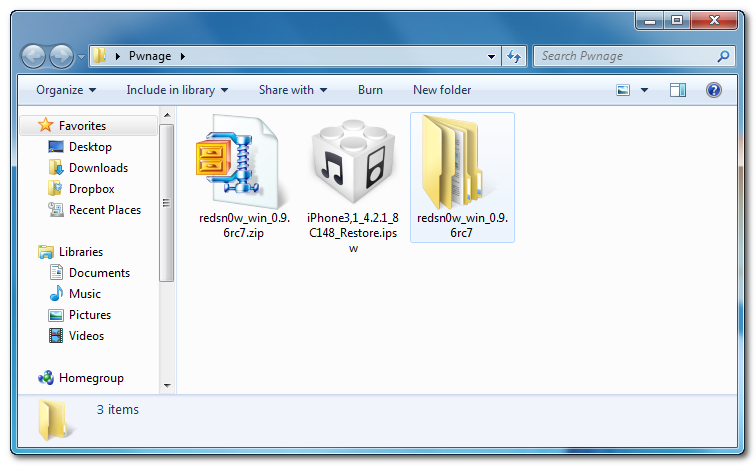The height and width of the screenshot is (466, 756).
Task: Click the Homegroup icon
Action: [x=46, y=377]
